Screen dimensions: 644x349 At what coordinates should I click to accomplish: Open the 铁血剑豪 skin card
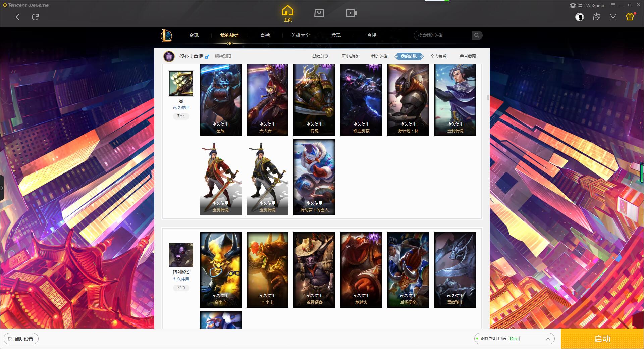point(361,100)
